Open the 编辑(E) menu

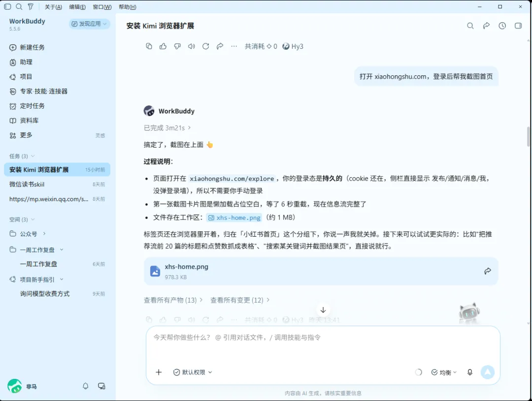point(77,7)
